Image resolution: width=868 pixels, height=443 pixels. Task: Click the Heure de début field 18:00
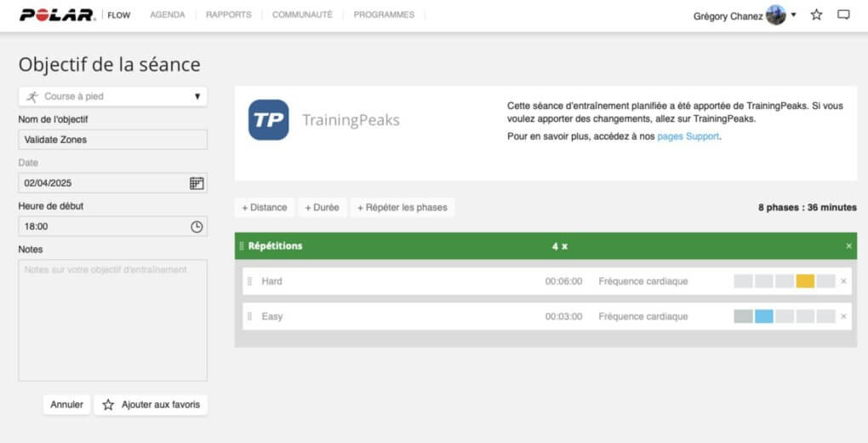(113, 227)
